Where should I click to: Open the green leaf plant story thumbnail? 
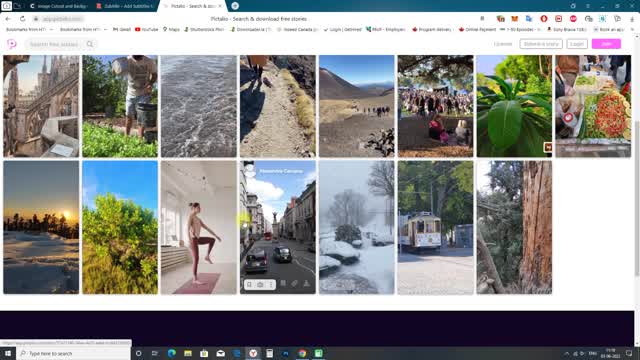click(514, 106)
